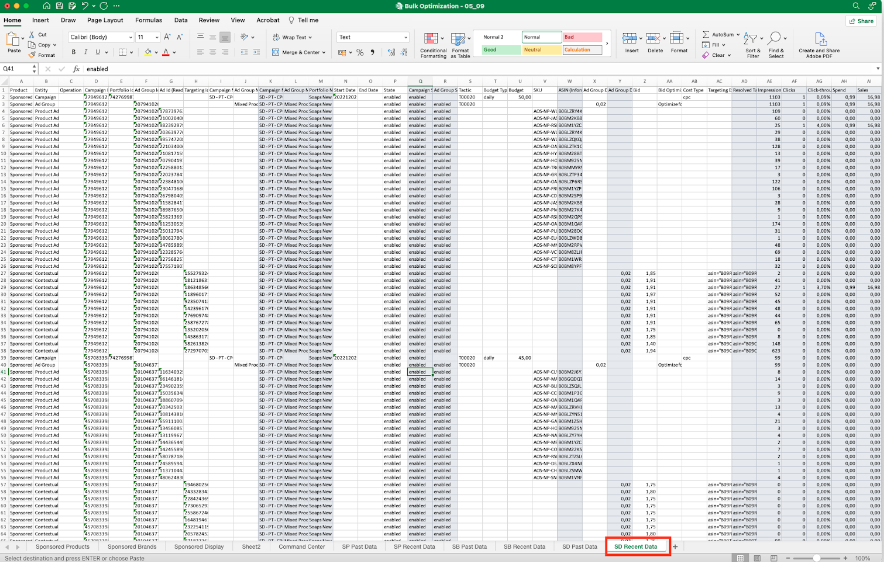Switch to the Sponsored Products sheet tab

[x=63, y=547]
